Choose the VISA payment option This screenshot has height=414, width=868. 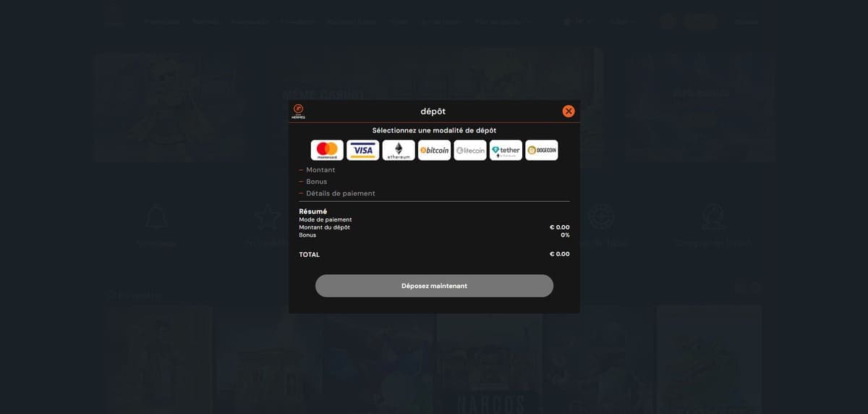point(362,150)
